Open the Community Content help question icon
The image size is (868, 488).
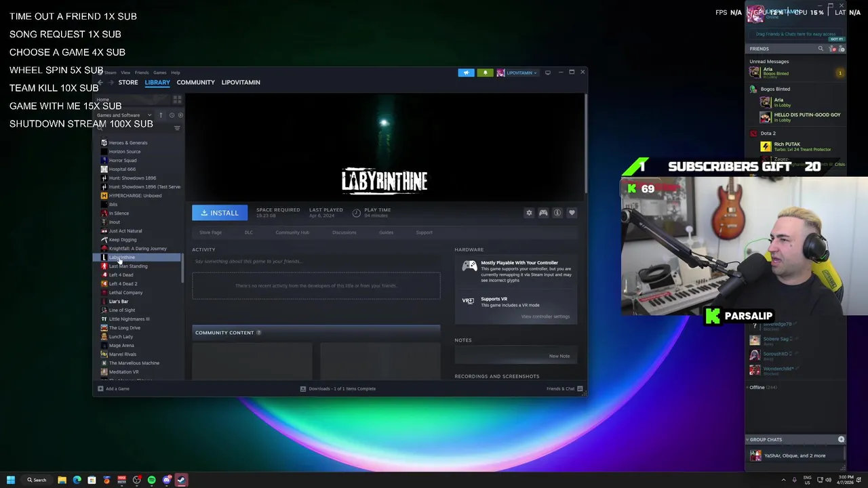258,333
